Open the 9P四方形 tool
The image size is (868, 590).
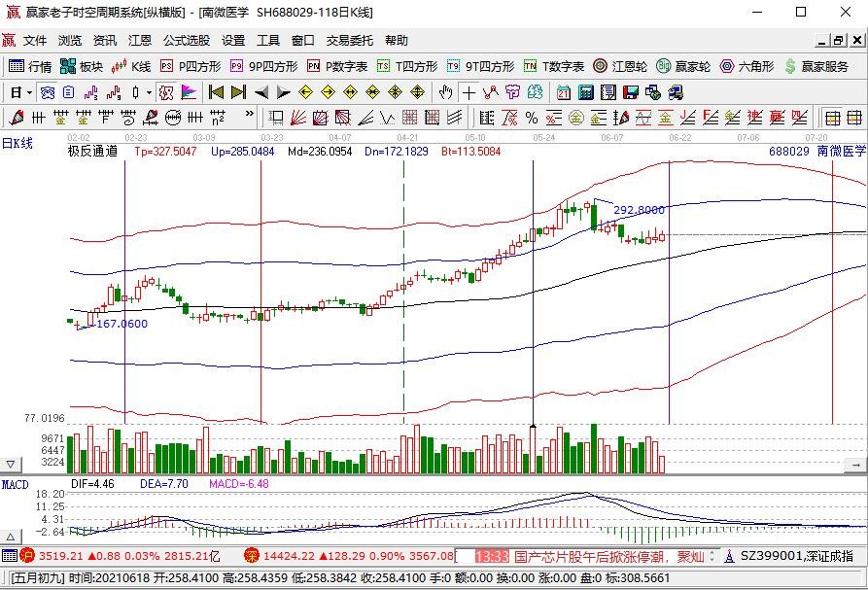coord(264,66)
